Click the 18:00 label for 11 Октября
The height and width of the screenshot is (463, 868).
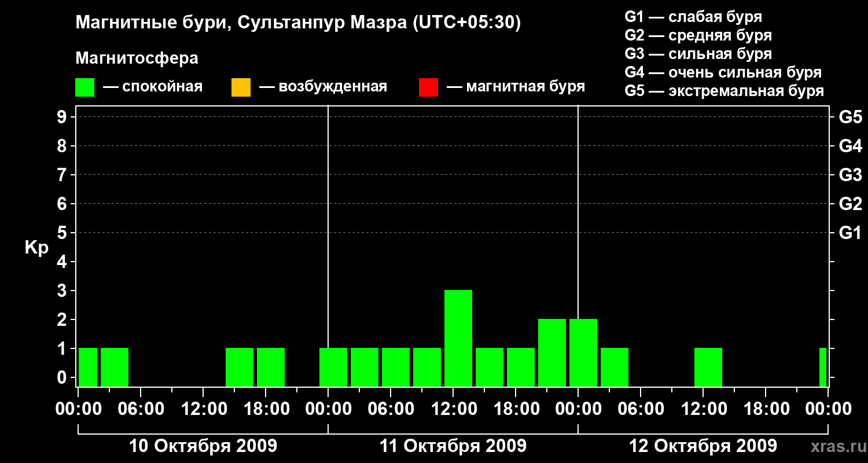tap(516, 409)
